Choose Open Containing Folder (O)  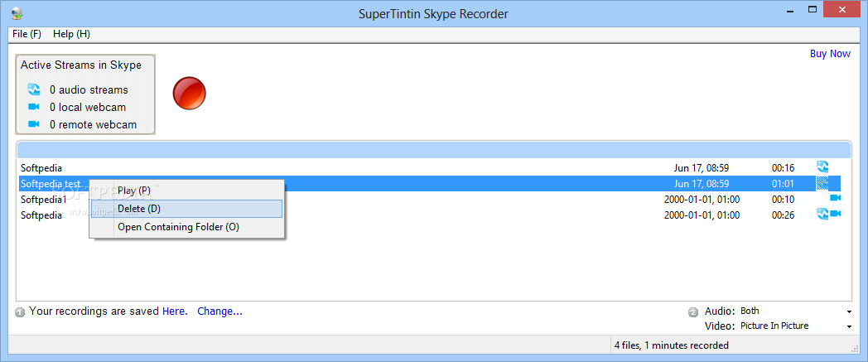187,227
